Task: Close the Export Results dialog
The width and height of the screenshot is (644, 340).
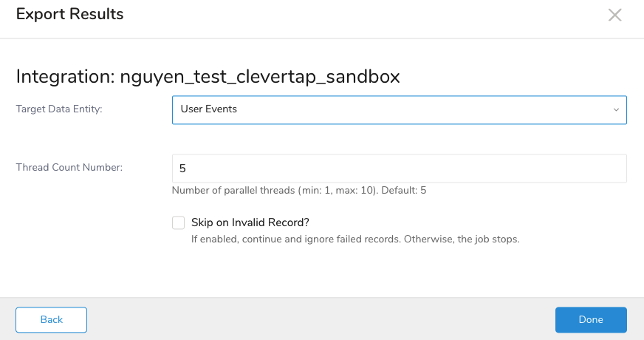Action: (614, 15)
